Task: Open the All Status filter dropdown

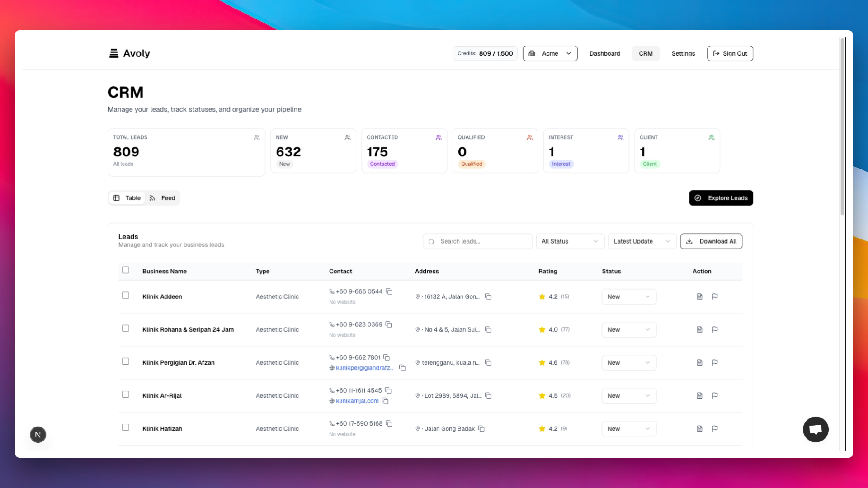Action: [570, 241]
